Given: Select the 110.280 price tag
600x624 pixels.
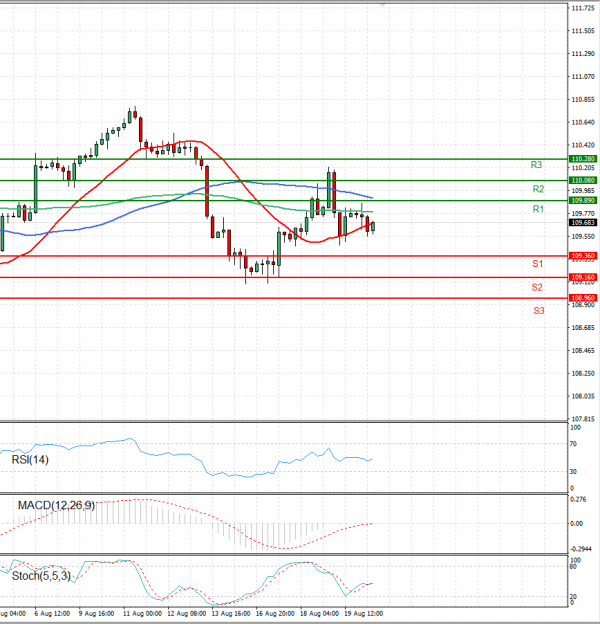Looking at the screenshot, I should (583, 159).
